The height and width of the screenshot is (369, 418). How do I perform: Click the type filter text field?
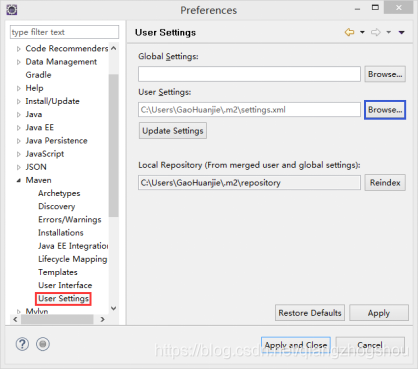pos(64,32)
